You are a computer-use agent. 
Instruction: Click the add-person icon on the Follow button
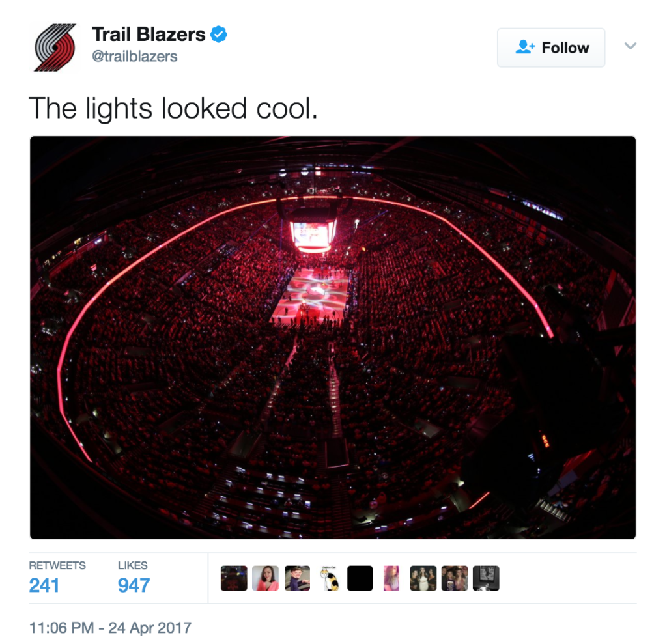point(525,48)
